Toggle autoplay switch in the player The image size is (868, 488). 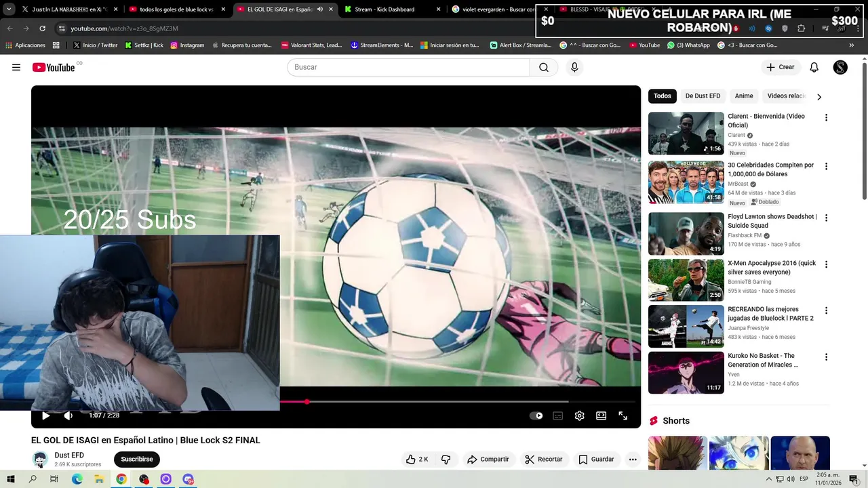pyautogui.click(x=536, y=415)
